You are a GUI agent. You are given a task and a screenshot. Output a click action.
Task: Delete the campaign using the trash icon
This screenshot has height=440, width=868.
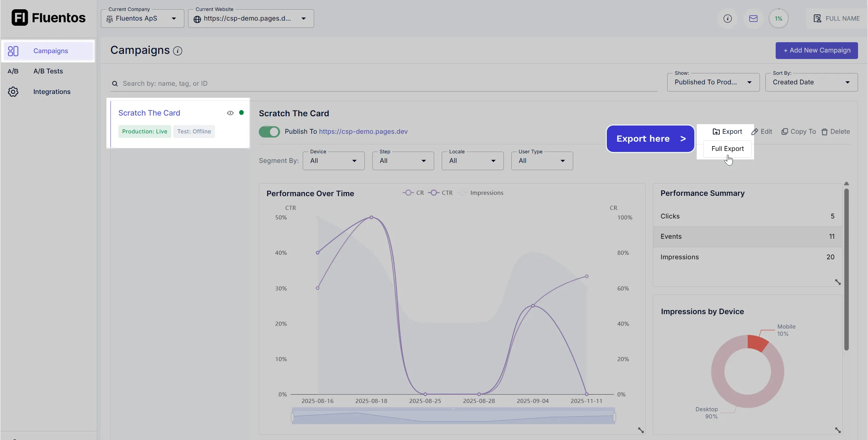(836, 131)
